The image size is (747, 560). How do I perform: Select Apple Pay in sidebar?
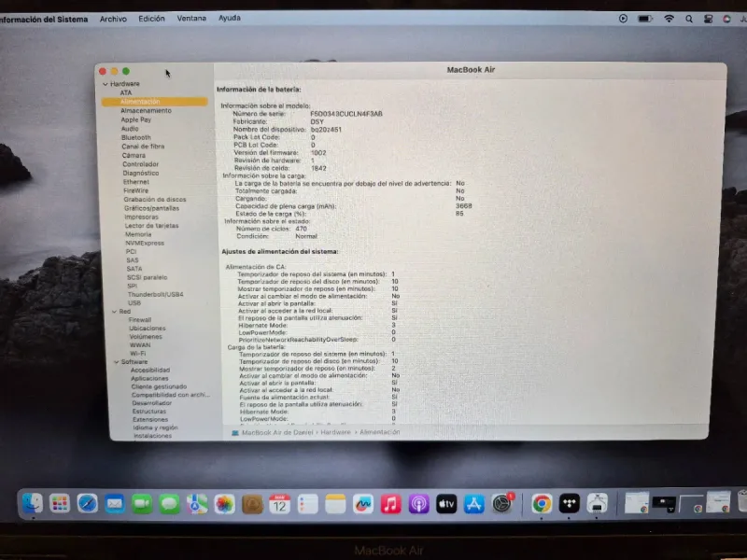[x=135, y=119]
